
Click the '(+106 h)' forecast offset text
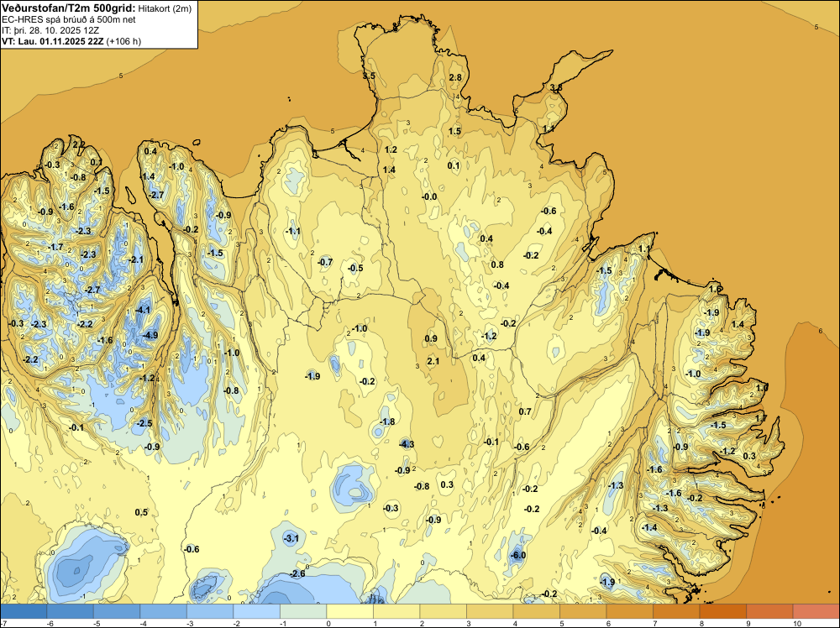[x=123, y=41]
